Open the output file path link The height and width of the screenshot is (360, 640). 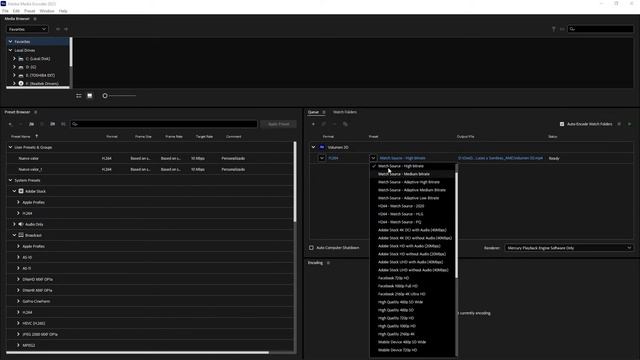tap(500, 158)
